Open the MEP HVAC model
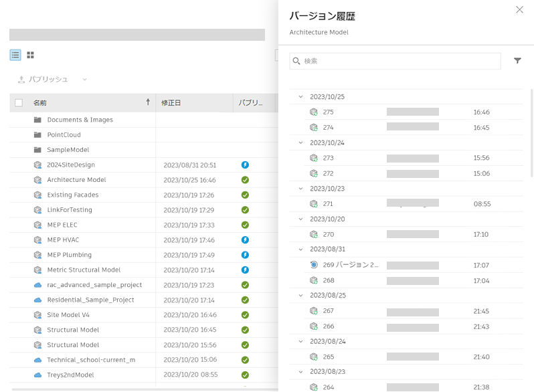This screenshot has height=392, width=534. point(63,240)
